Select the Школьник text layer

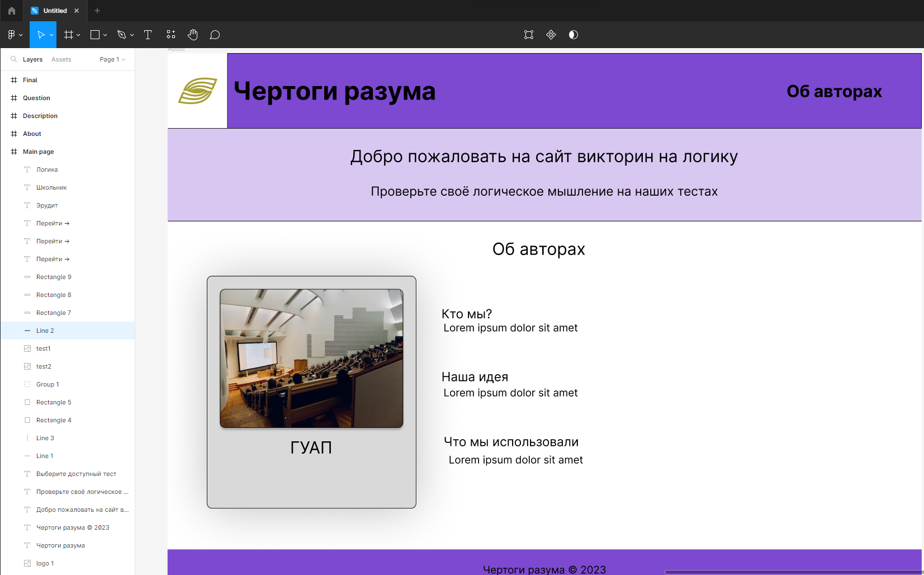(x=68, y=187)
